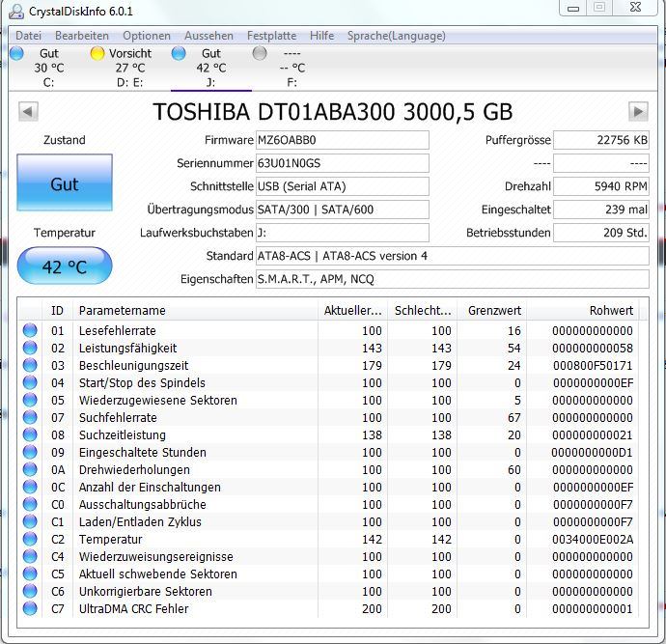This screenshot has height=644, width=666.
Task: Click the Puffergrösse value 22756 KB
Action: point(601,140)
